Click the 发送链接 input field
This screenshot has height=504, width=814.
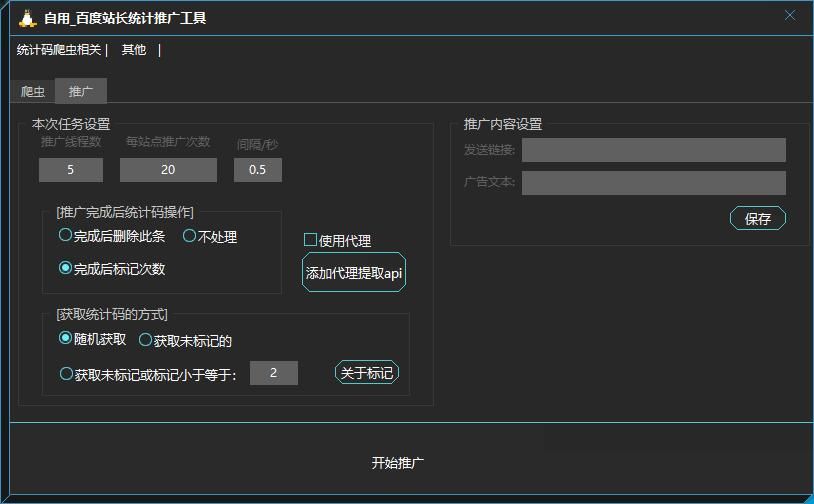(653, 150)
